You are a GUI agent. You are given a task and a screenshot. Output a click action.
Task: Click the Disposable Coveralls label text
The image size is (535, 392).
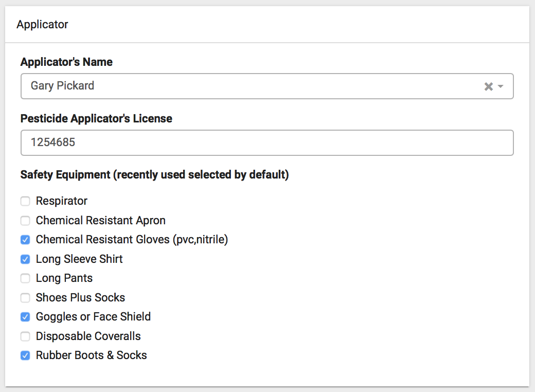88,336
